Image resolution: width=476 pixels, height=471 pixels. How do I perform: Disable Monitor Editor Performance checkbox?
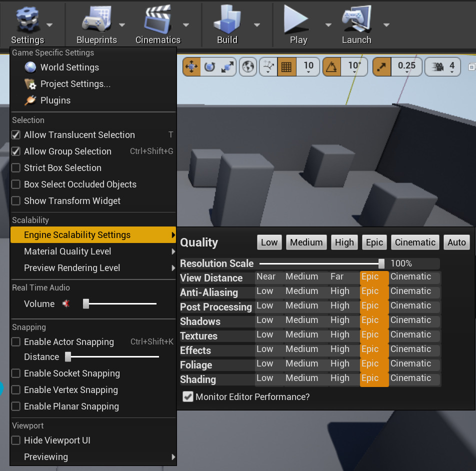click(x=188, y=397)
